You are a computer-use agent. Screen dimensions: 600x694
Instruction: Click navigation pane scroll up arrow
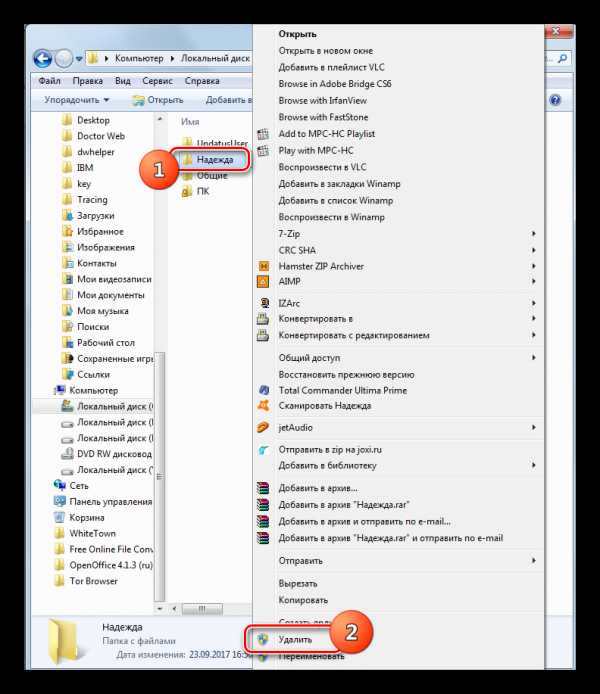[x=160, y=119]
